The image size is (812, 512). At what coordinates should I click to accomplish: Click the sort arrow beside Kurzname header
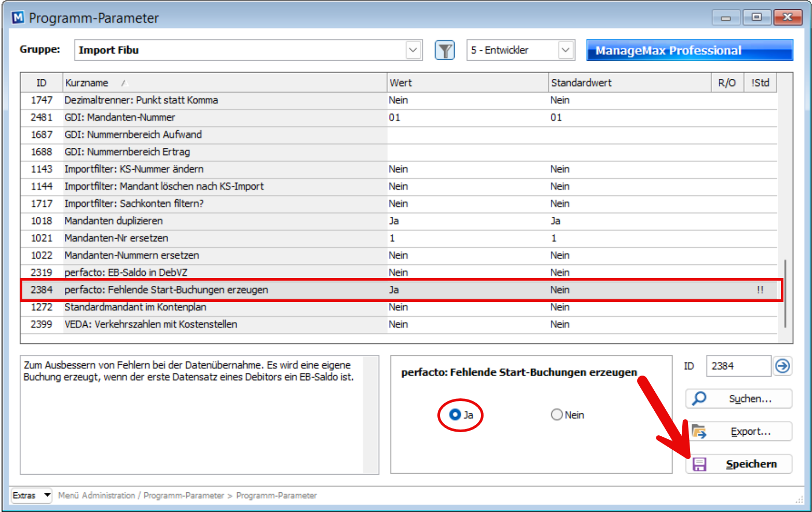click(x=123, y=83)
